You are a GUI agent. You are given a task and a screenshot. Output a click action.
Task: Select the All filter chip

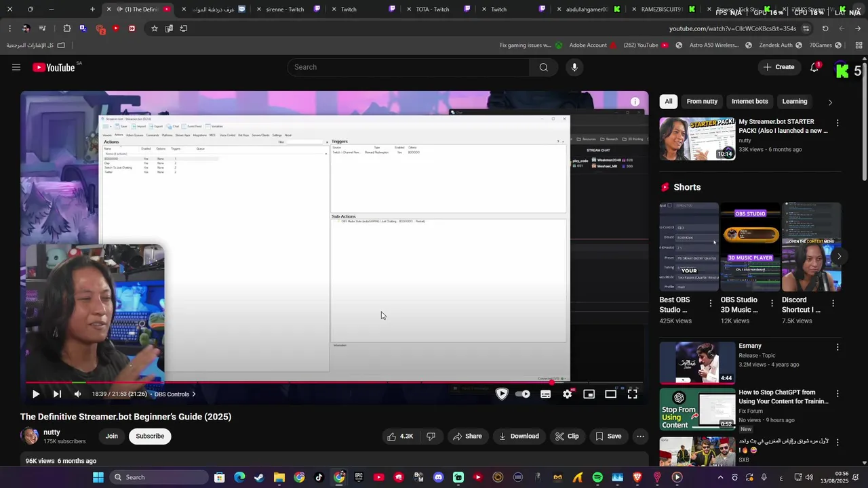coord(669,102)
